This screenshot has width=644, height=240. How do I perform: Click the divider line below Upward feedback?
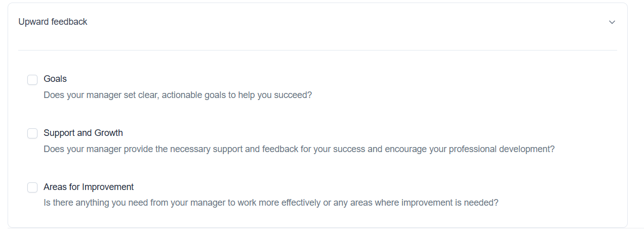tap(317, 51)
